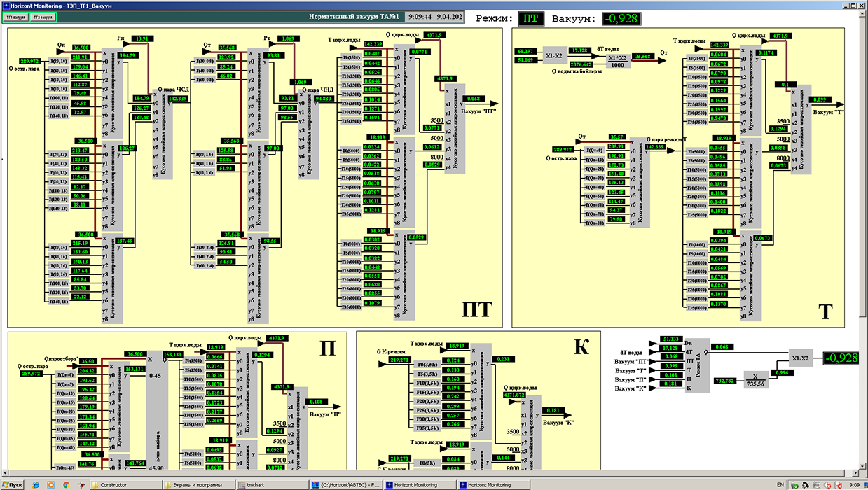Click the X1-X2 block beside the -0,928 output

point(801,357)
